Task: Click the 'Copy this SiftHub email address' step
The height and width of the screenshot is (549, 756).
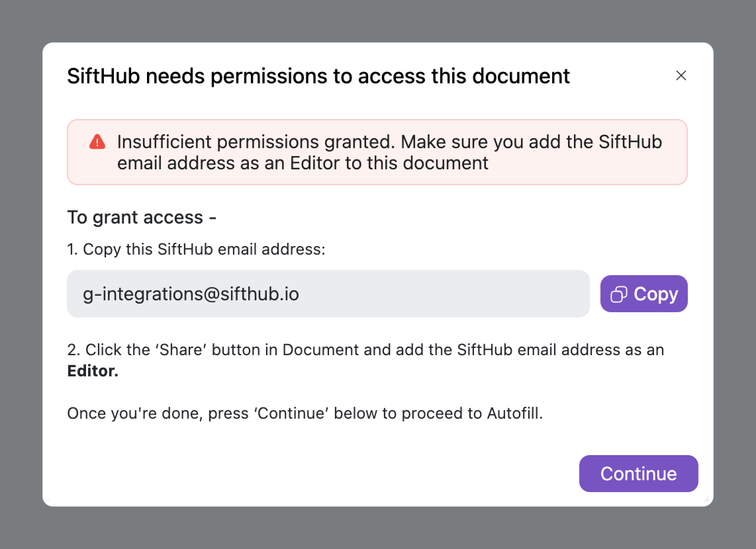Action: (x=196, y=249)
